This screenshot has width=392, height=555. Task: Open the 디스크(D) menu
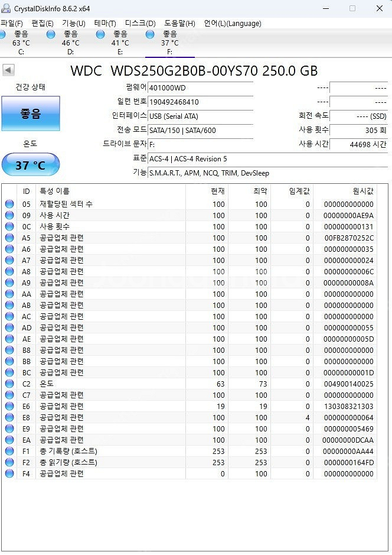pos(140,24)
